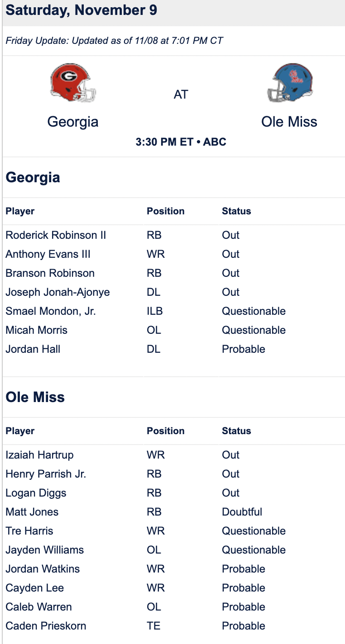Click the Georgia helmet icon
The width and height of the screenshot is (345, 644).
[73, 83]
